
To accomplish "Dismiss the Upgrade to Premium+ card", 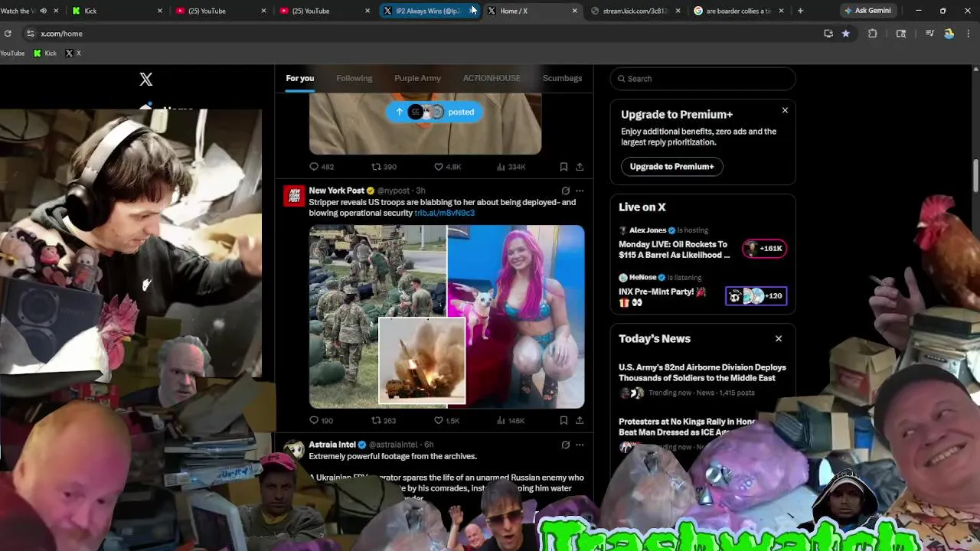I will (x=785, y=110).
